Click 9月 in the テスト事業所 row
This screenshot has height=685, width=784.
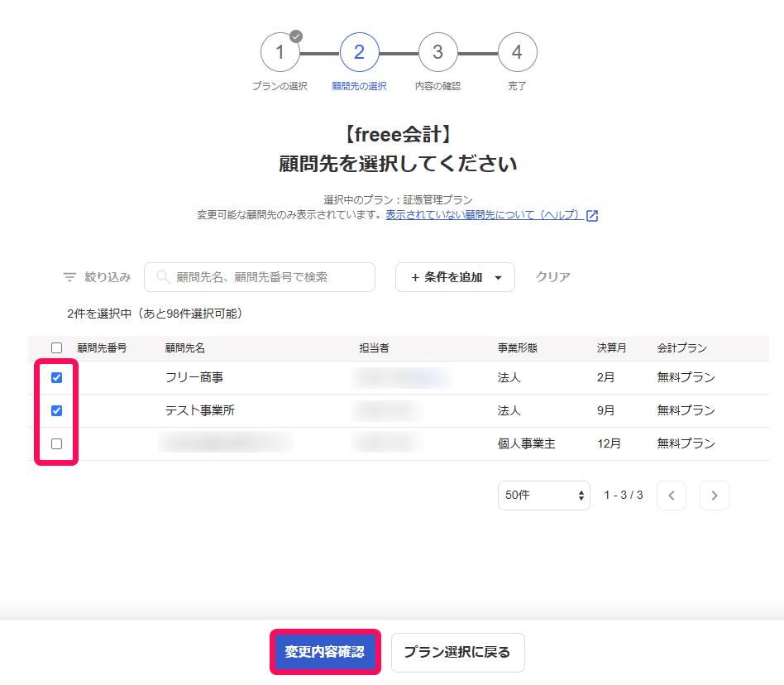point(605,410)
